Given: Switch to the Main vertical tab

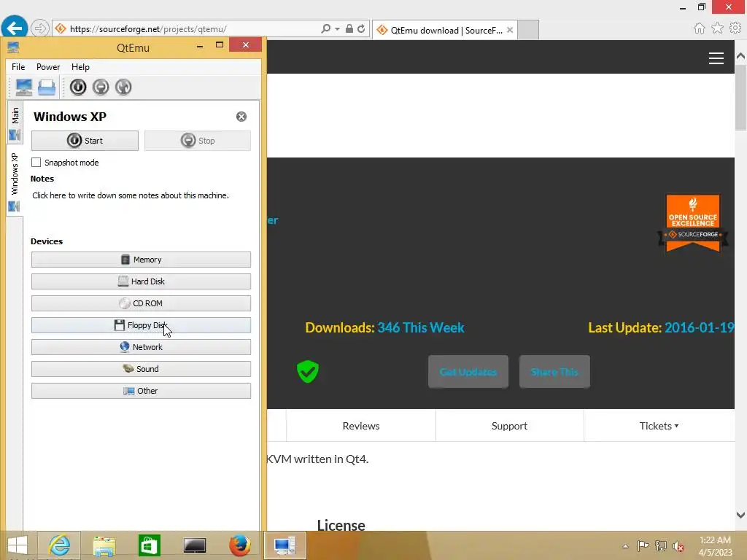Looking at the screenshot, I should tap(15, 122).
